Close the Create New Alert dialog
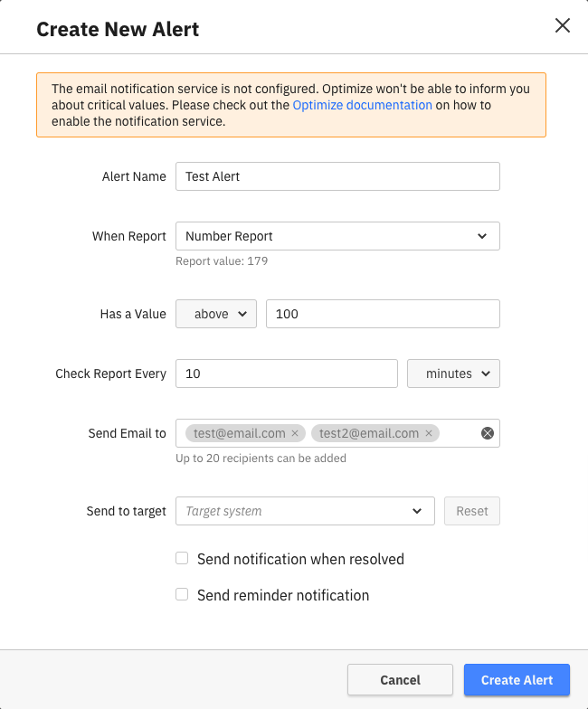This screenshot has width=588, height=709. tap(563, 26)
